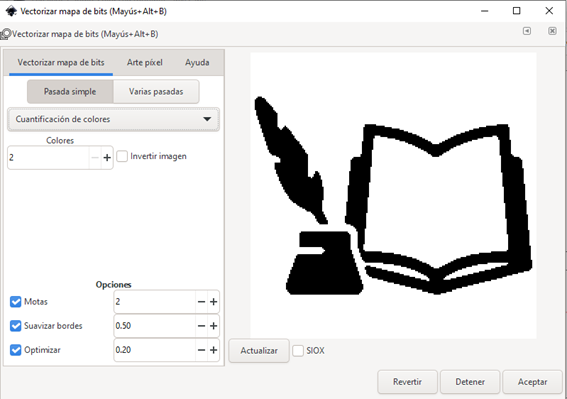567x399 pixels.
Task: Enable Invertir imagen checkbox
Action: 122,156
